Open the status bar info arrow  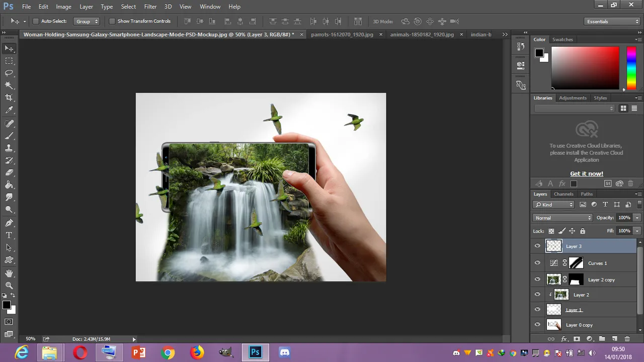tap(134, 339)
